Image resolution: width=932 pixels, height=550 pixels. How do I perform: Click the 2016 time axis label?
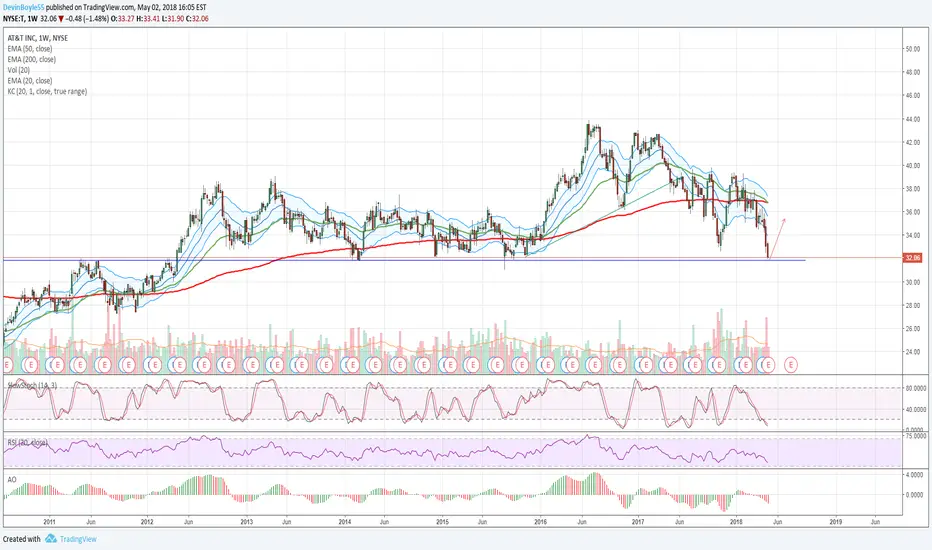540,522
